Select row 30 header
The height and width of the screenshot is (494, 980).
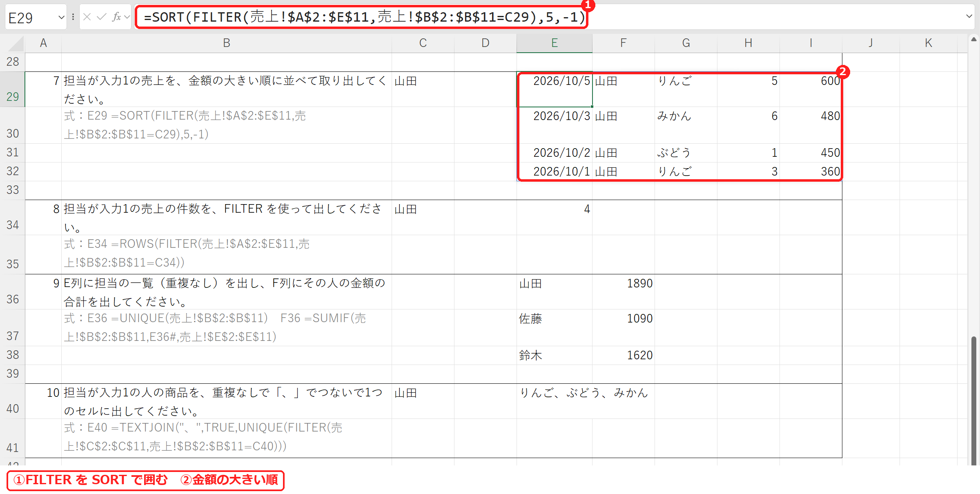click(13, 125)
